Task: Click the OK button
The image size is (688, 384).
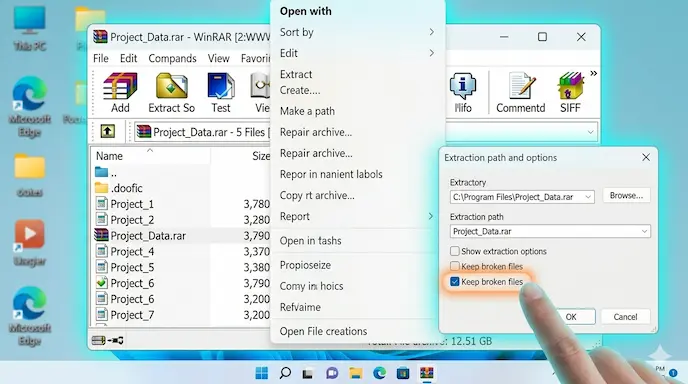Action: pyautogui.click(x=571, y=317)
